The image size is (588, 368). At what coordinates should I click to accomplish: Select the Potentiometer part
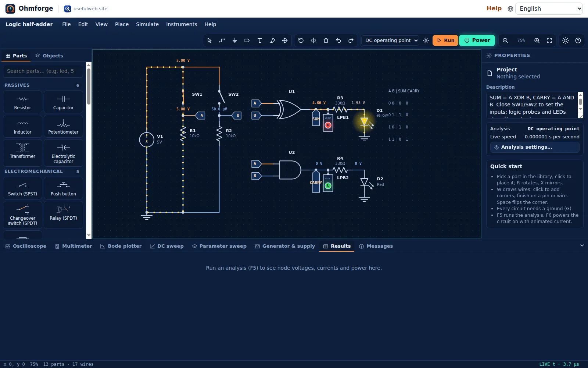click(x=63, y=127)
